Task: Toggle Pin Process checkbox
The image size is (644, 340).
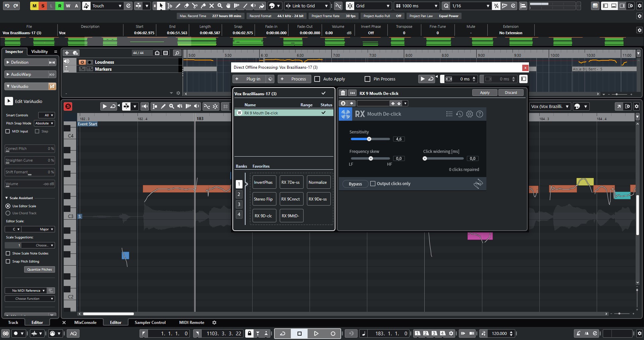Action: pyautogui.click(x=368, y=79)
